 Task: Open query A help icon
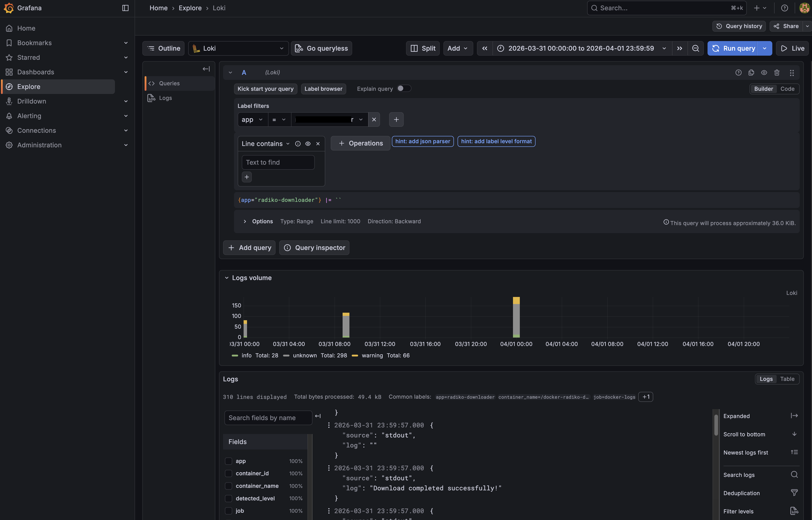(738, 73)
